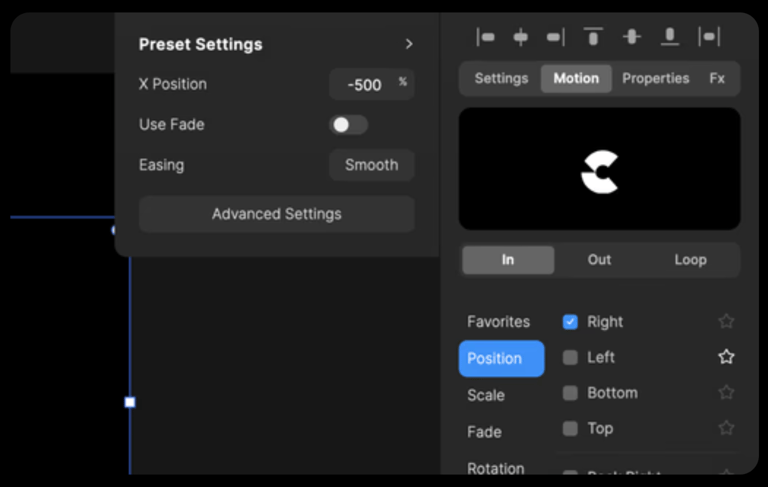Click the distribute horizontally icon
The width and height of the screenshot is (768, 487).
(709, 38)
